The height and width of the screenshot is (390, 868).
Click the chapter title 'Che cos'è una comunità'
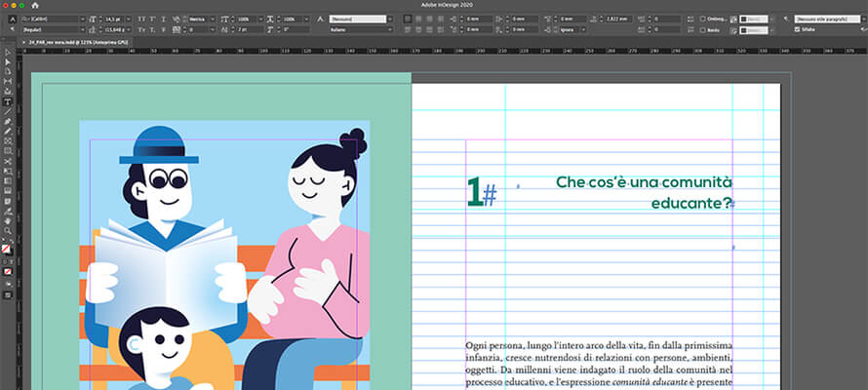(x=643, y=181)
